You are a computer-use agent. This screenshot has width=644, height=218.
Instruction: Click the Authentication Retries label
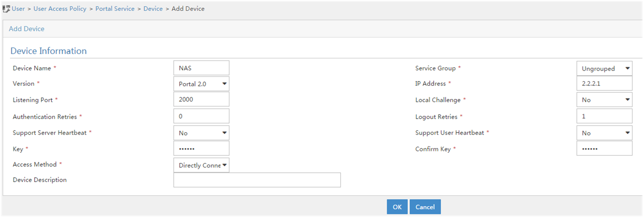pyautogui.click(x=45, y=117)
